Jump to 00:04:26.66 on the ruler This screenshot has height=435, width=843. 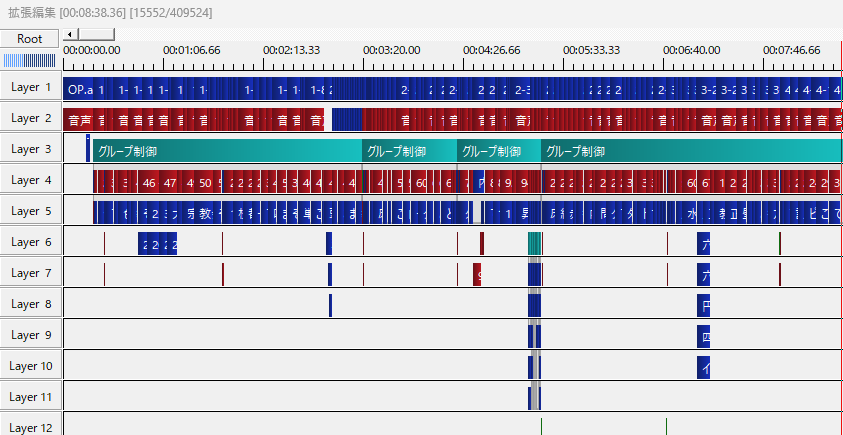point(491,51)
